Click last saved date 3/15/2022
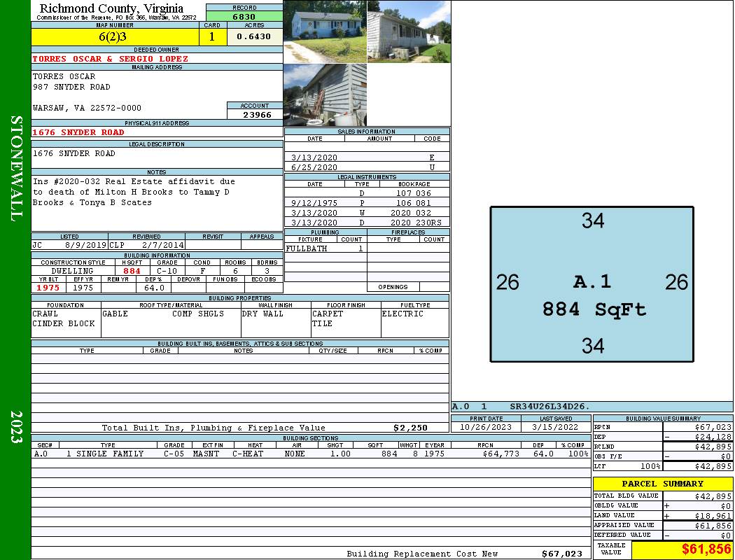This screenshot has height=560, width=735. point(555,427)
